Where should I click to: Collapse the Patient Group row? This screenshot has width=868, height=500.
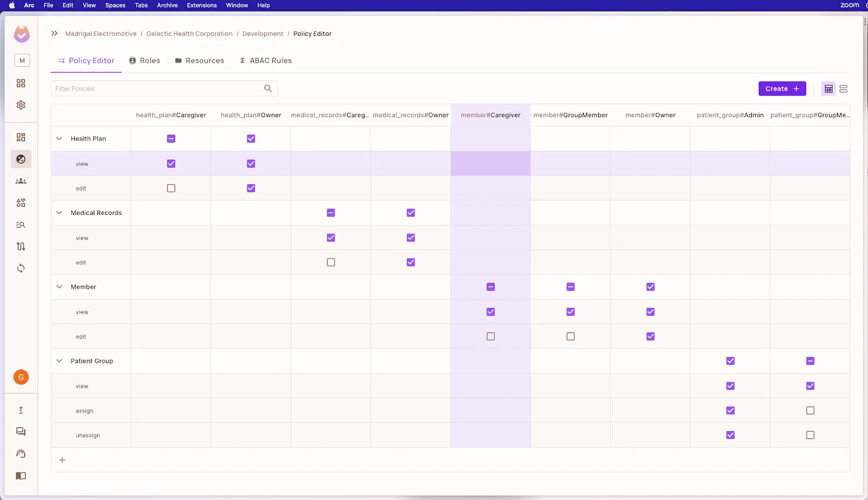(60, 361)
